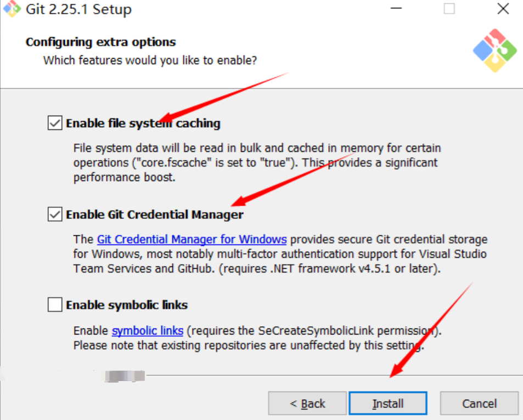Click the Configuring extra options heading
This screenshot has width=523, height=420.
(x=100, y=42)
